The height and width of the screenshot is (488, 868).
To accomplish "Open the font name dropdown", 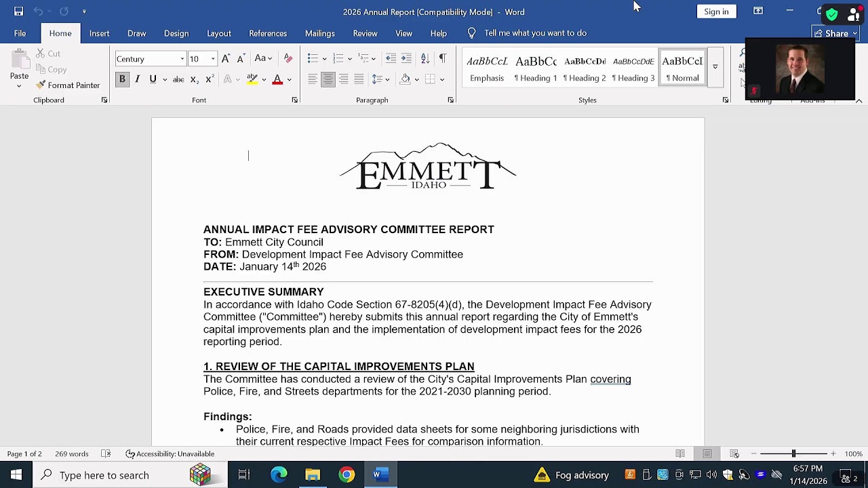I will pos(182,59).
